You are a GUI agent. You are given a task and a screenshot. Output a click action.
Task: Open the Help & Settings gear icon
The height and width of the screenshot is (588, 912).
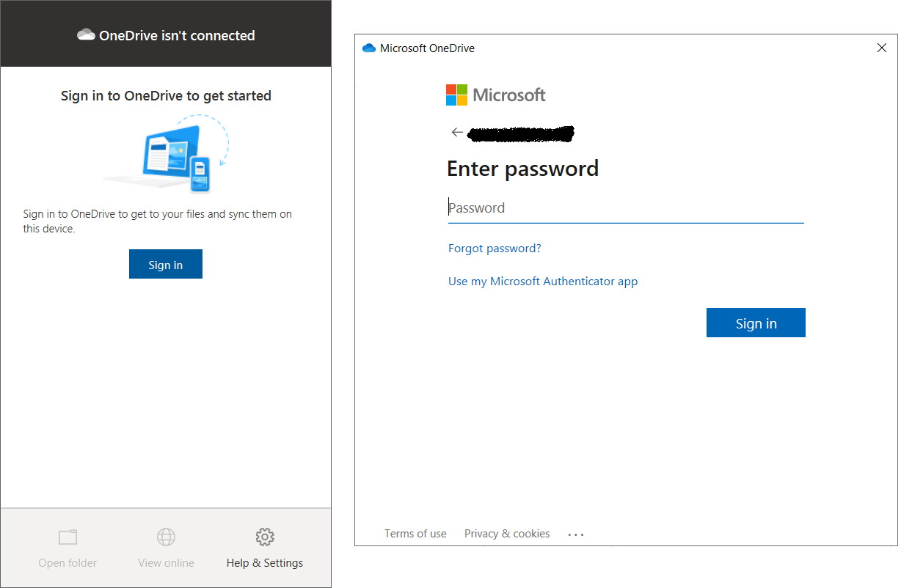pos(265,537)
